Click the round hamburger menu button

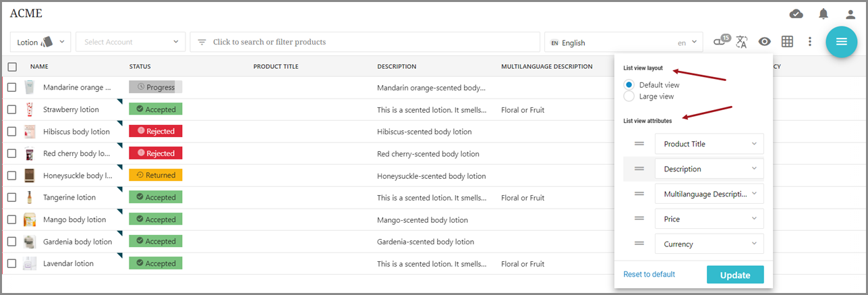click(x=841, y=42)
